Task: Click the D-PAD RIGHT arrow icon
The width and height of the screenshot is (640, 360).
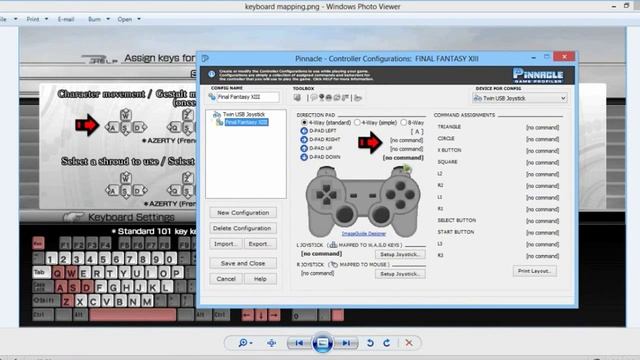Action: pyautogui.click(x=304, y=140)
